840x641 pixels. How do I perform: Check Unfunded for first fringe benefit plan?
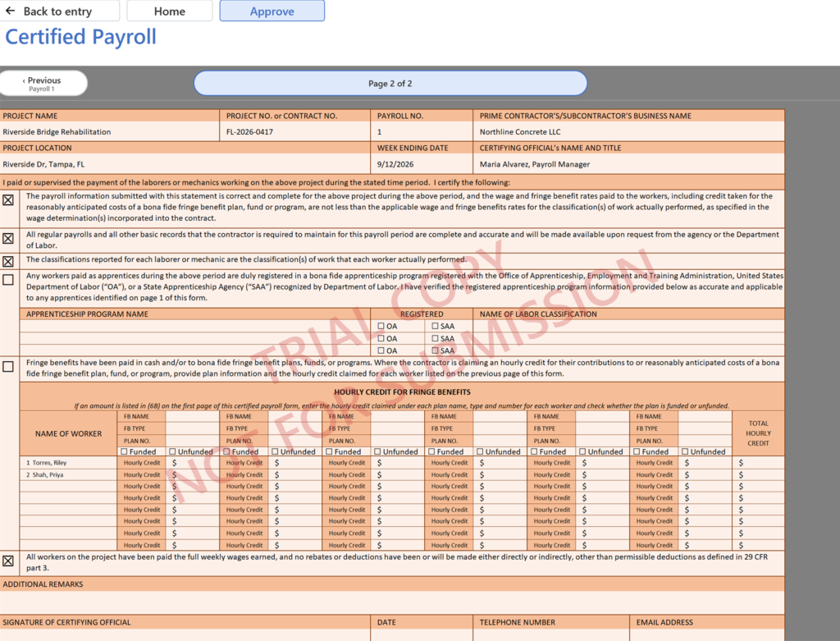tap(172, 451)
